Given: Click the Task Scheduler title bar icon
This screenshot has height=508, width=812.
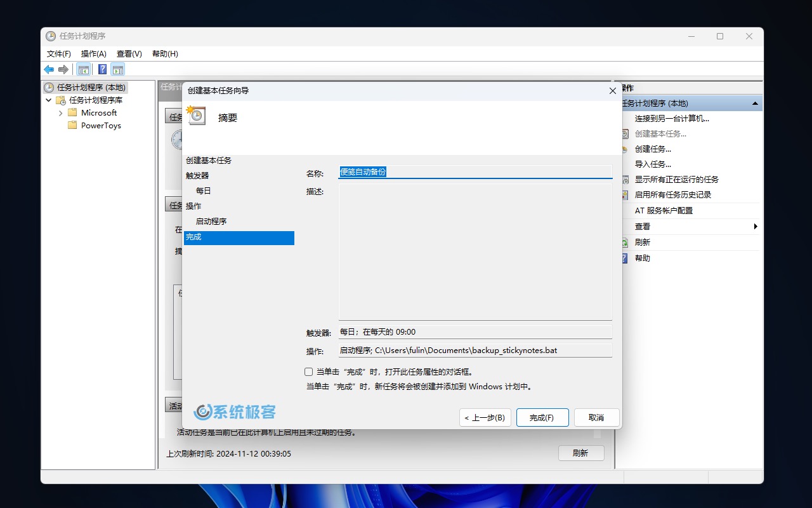Looking at the screenshot, I should (x=51, y=36).
